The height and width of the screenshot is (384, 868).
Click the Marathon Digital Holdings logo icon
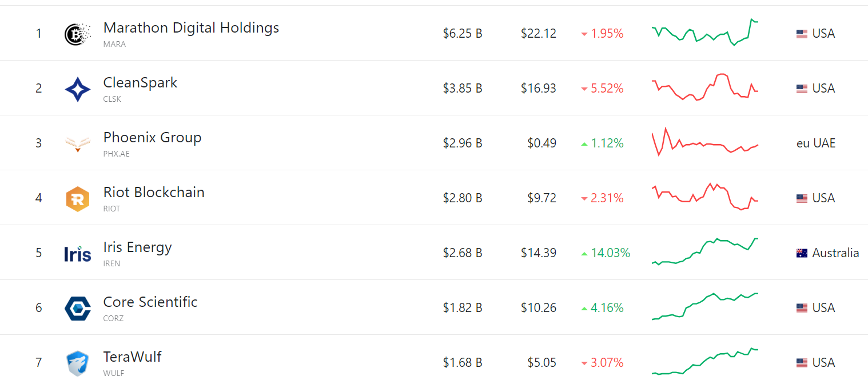[78, 34]
